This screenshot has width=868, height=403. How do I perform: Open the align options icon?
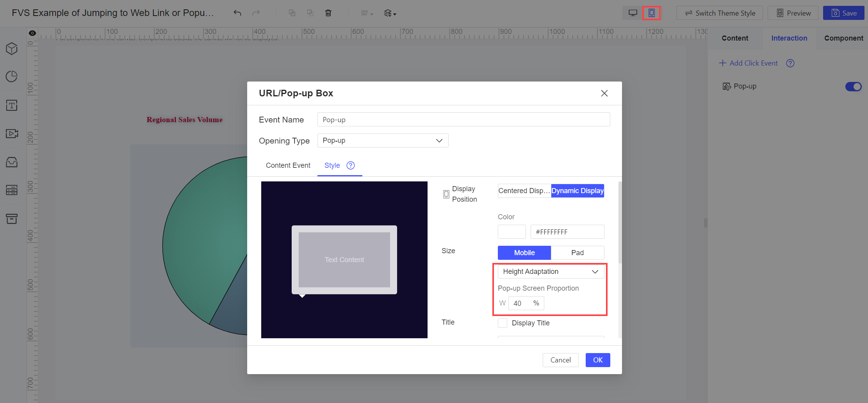click(x=367, y=13)
